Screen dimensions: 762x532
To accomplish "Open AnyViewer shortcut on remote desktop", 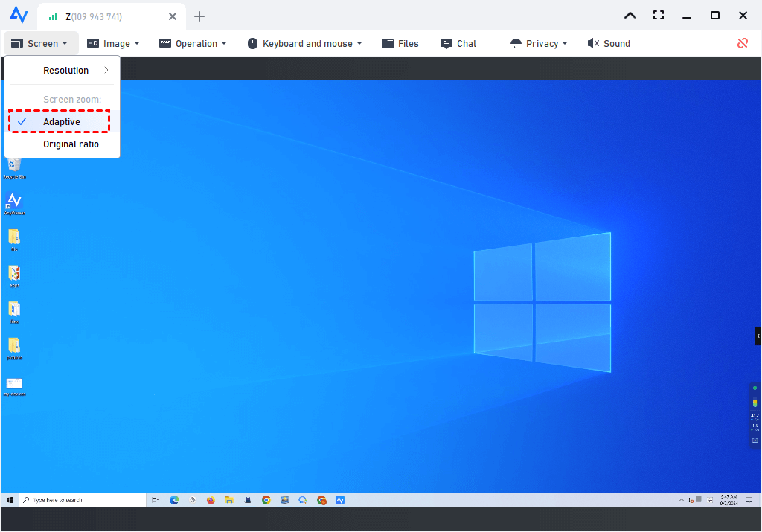I will tap(13, 201).
